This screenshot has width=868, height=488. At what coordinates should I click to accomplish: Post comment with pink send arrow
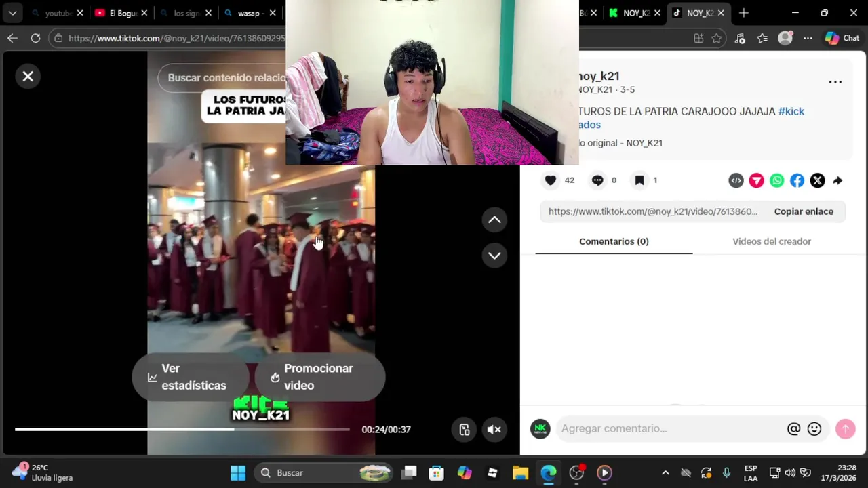[x=845, y=428]
